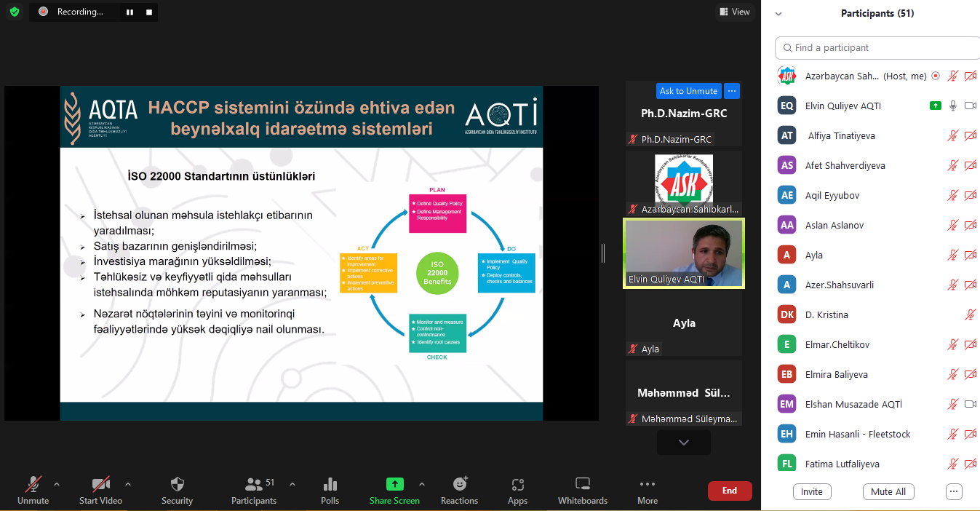Stop the recording
Screen dimensions: 980x511
point(149,12)
